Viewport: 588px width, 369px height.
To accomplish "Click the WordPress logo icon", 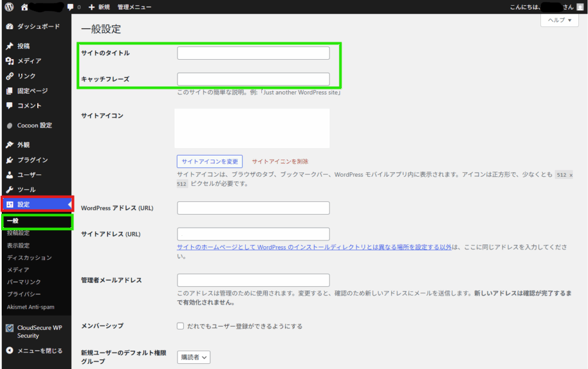I will click(9, 7).
